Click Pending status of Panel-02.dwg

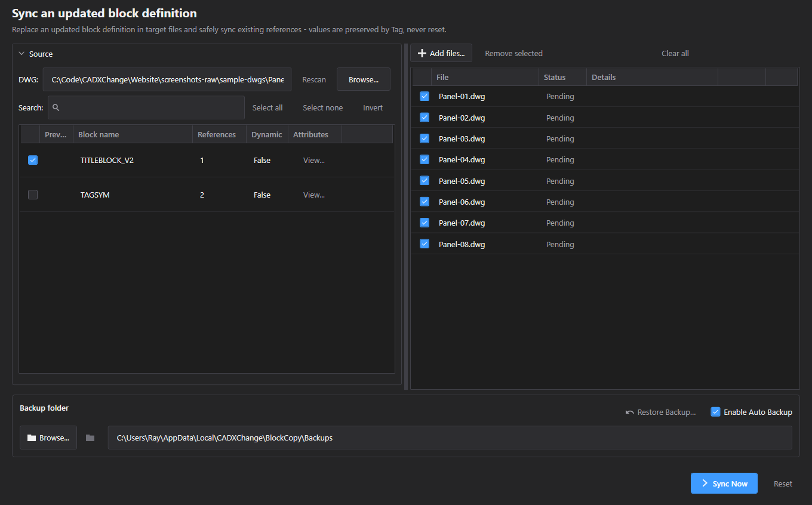[x=560, y=118]
